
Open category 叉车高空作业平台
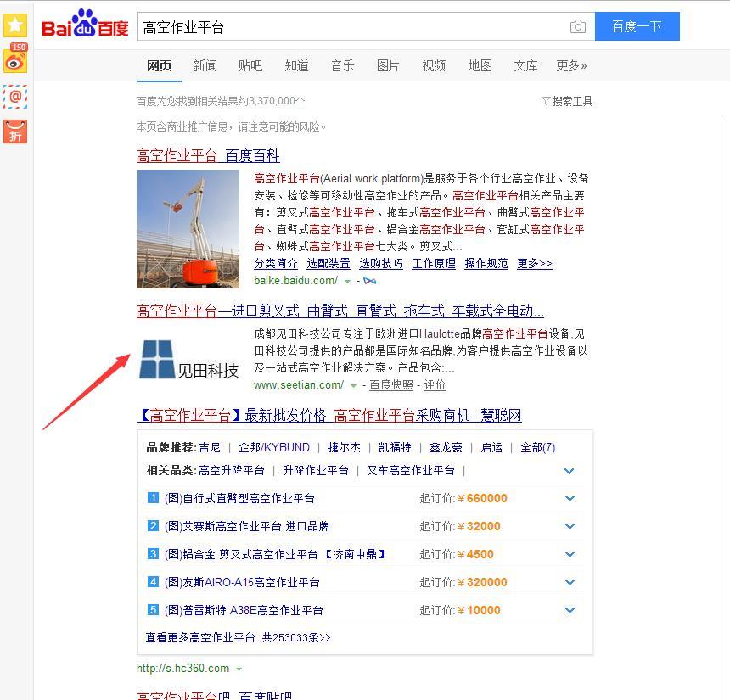(411, 470)
